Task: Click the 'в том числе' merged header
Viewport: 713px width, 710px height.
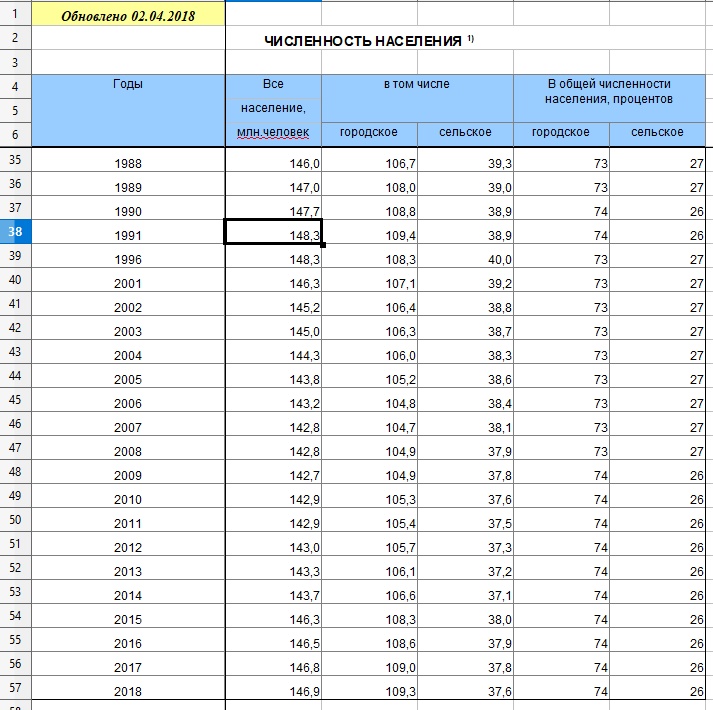Action: 417,98
